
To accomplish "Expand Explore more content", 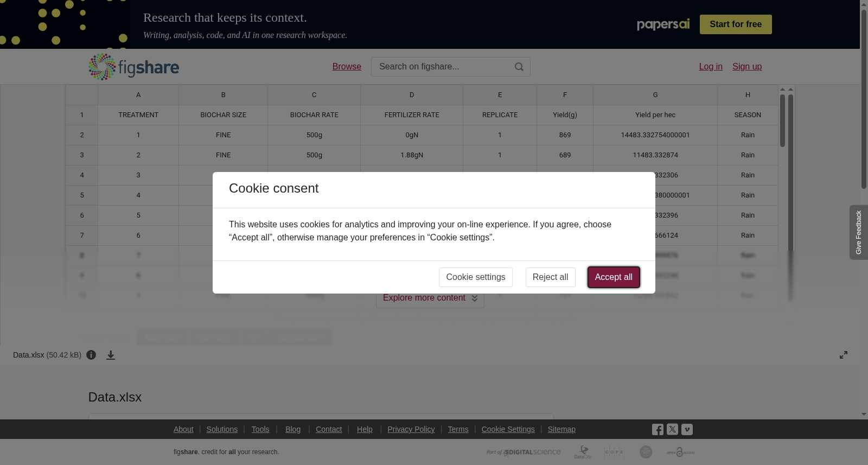I will point(430,298).
